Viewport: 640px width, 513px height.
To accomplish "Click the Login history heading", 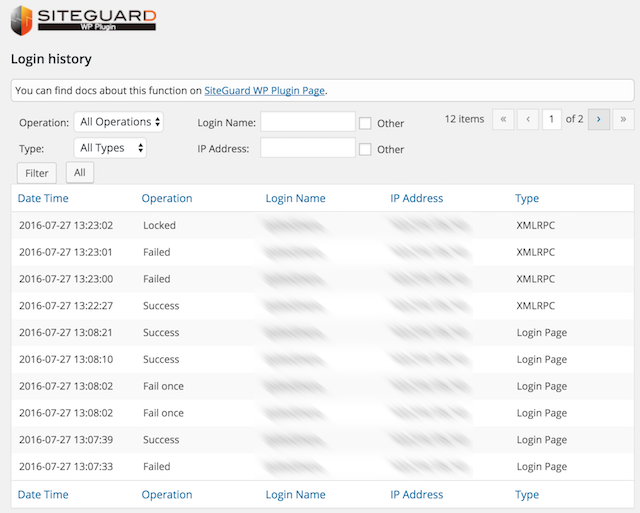I will [x=51, y=59].
